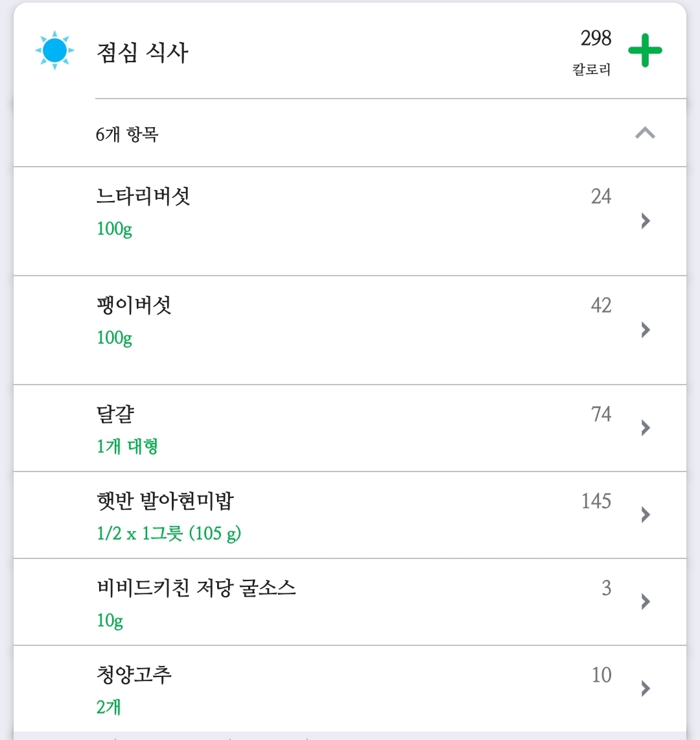Tap the 비비드키친 저당 굴소스 item name
Viewport: 700px width, 740px height.
click(x=196, y=588)
